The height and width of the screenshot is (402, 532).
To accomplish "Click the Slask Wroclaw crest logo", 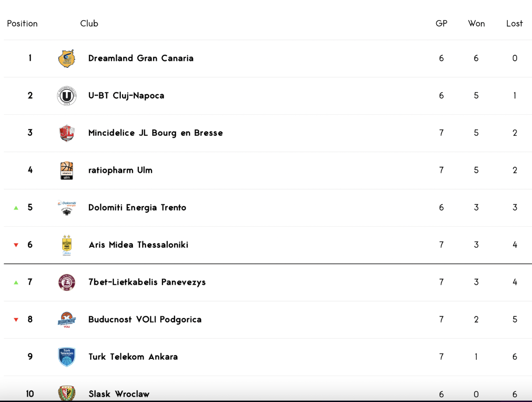I will click(66, 394).
